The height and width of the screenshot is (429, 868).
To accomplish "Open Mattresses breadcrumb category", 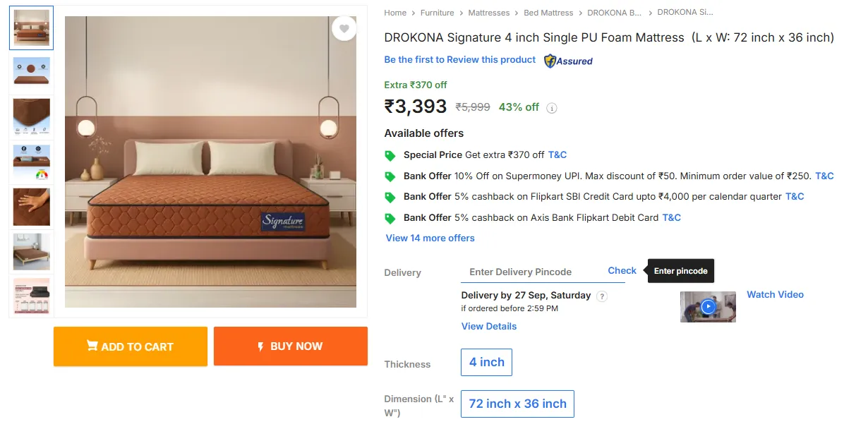I will coord(488,13).
